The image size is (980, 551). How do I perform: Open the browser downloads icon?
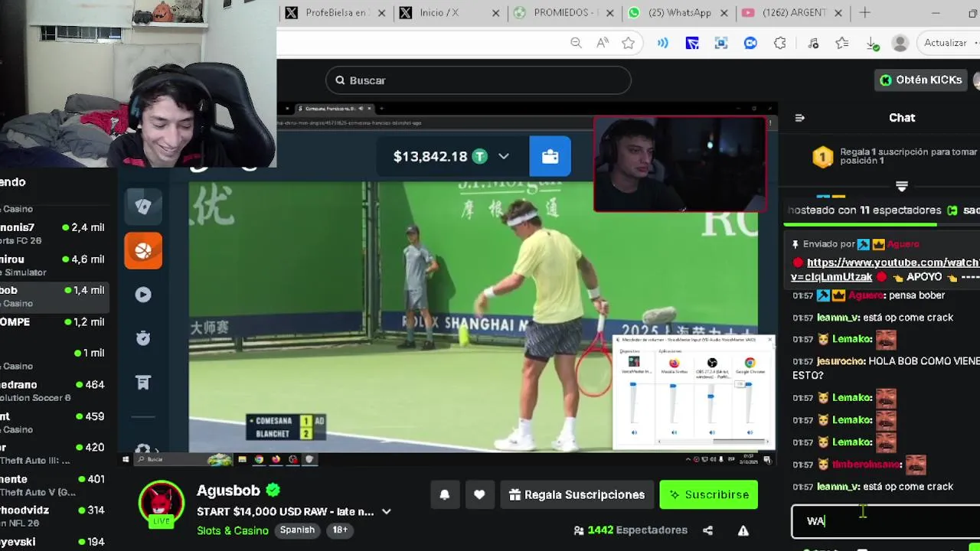[x=872, y=44]
